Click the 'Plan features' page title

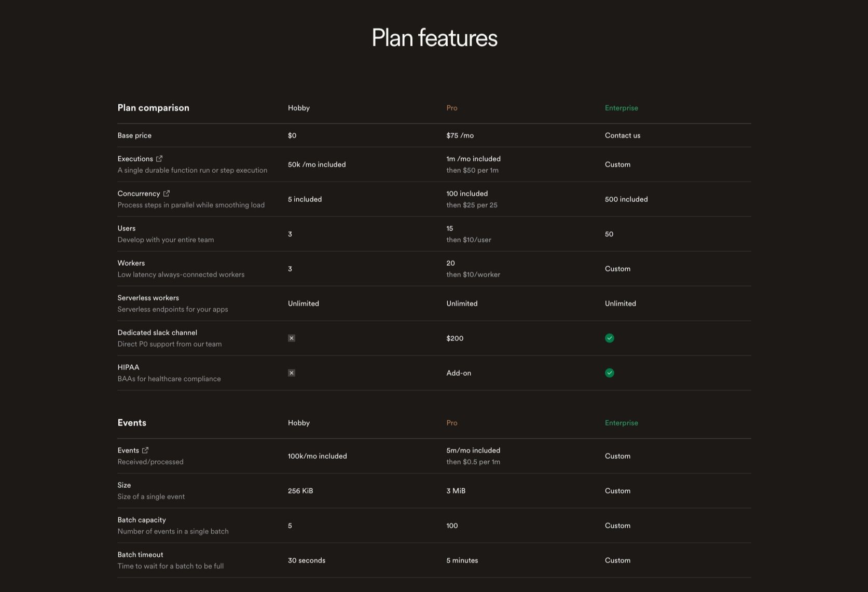click(x=434, y=38)
